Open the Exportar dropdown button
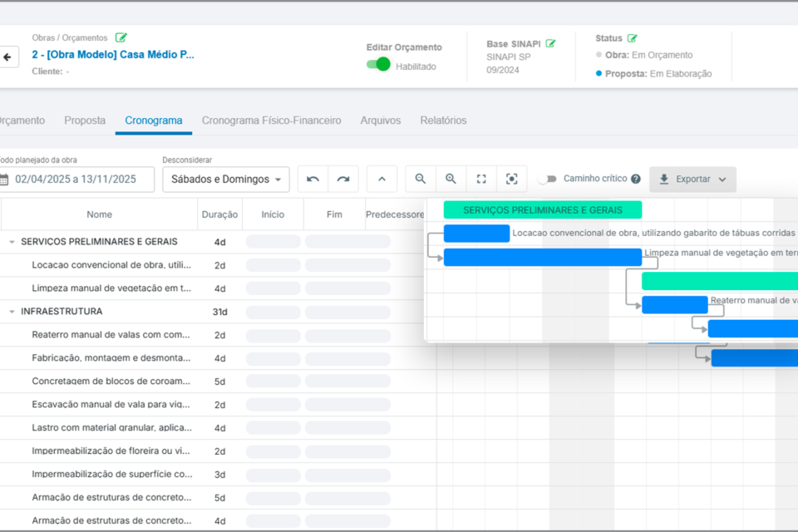Viewport: 798px width, 532px height. tap(692, 180)
